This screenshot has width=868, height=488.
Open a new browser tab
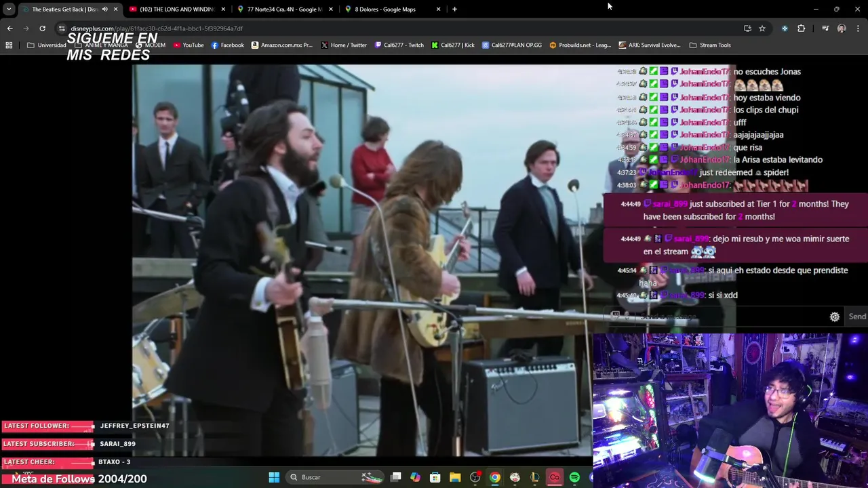(x=454, y=9)
